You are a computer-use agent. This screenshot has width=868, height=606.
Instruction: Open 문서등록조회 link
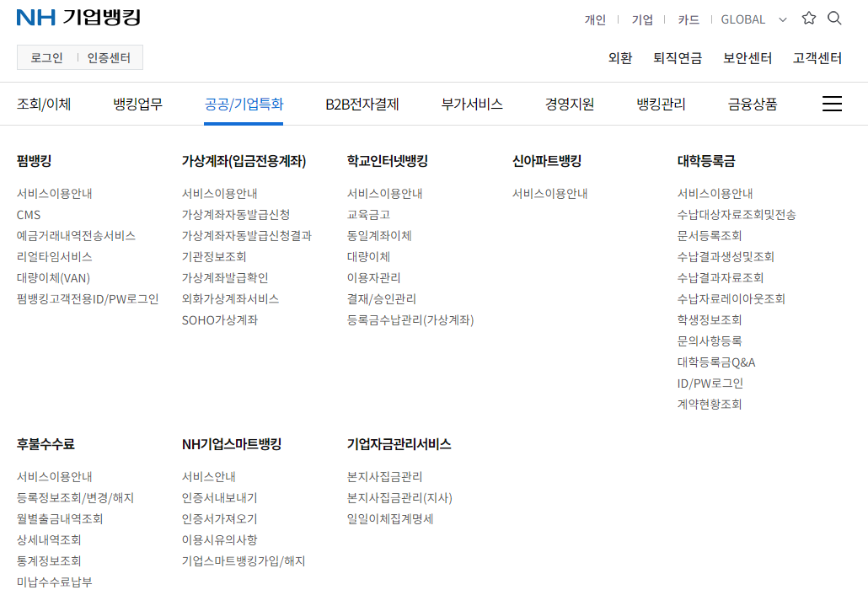(710, 236)
